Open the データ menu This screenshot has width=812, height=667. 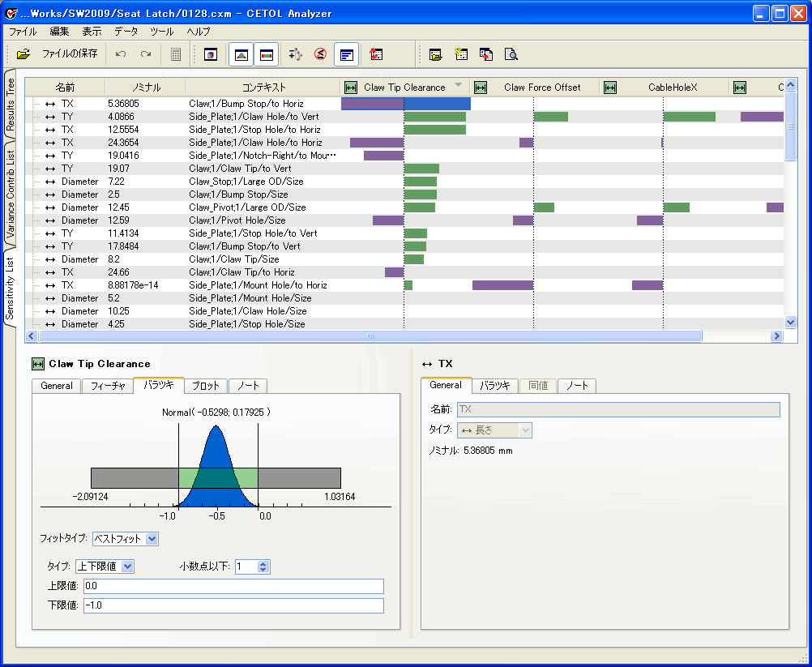126,32
